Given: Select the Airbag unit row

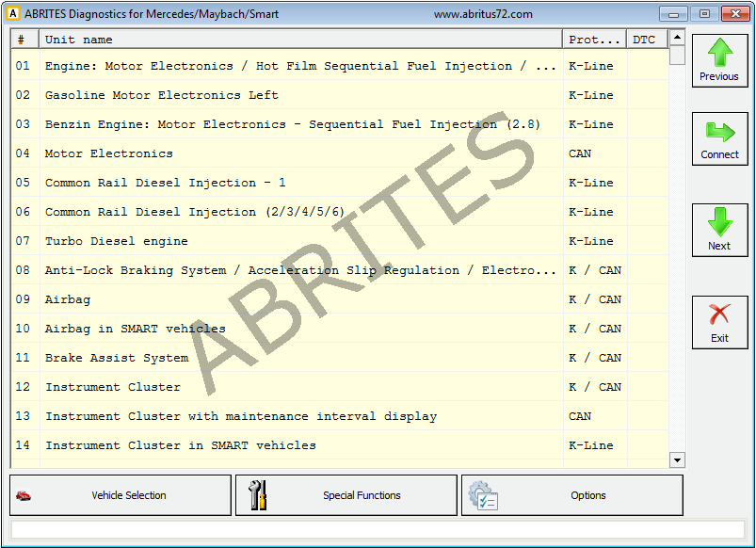Looking at the screenshot, I should click(68, 299).
